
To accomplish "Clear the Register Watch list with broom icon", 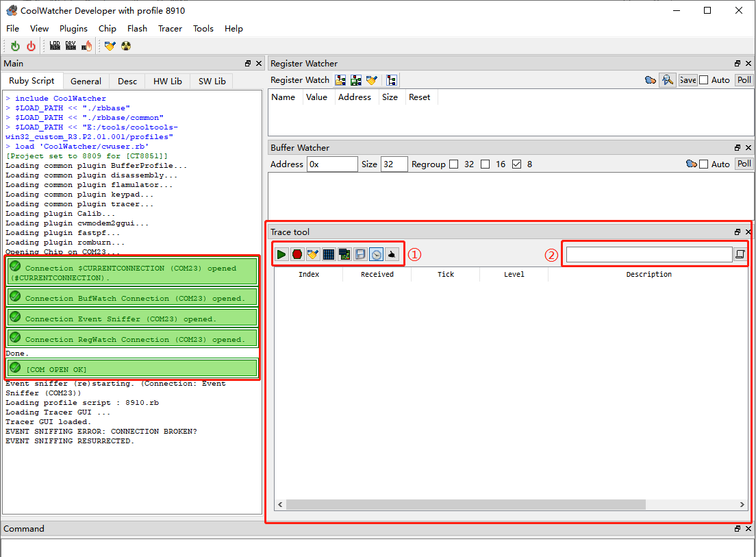I will point(371,80).
